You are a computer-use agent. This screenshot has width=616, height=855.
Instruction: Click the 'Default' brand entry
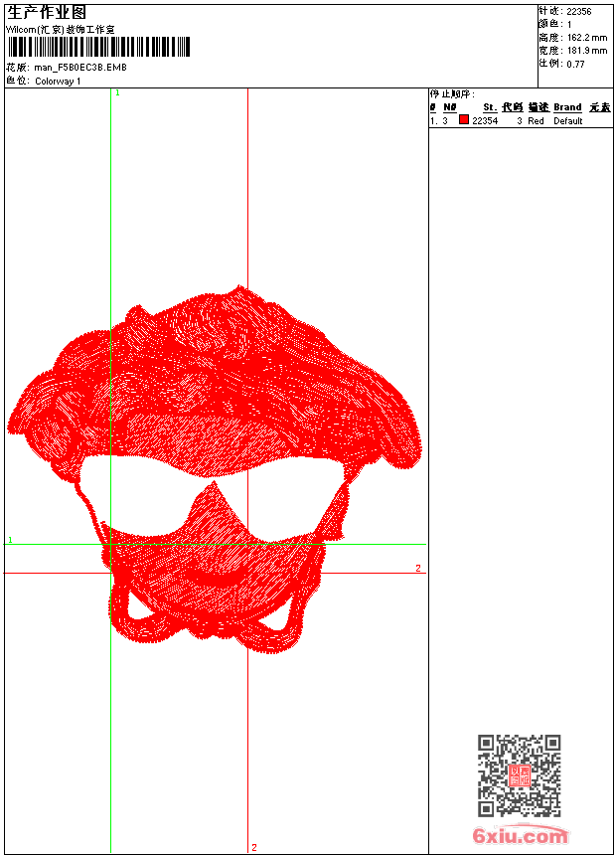pyautogui.click(x=568, y=121)
